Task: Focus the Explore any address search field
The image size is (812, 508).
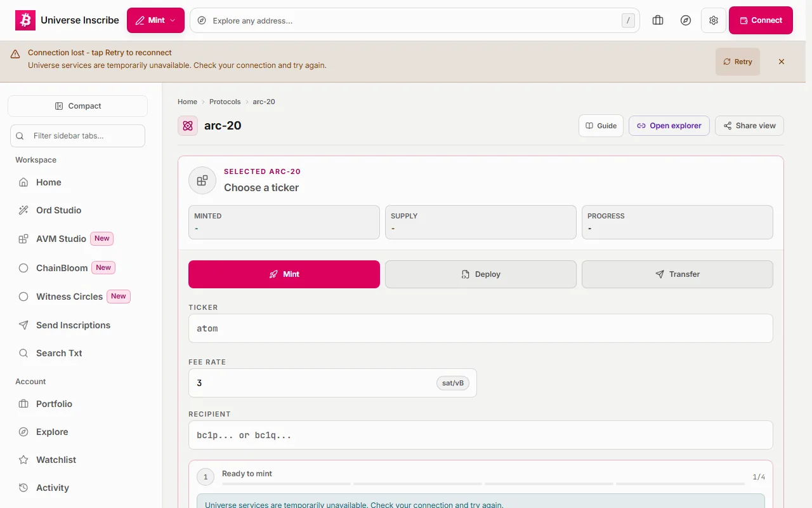Action: 414,20
